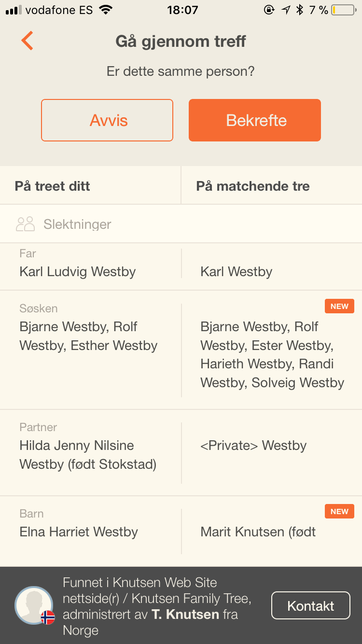
Task: Open Kontakt button in bottom bar
Action: (x=311, y=605)
